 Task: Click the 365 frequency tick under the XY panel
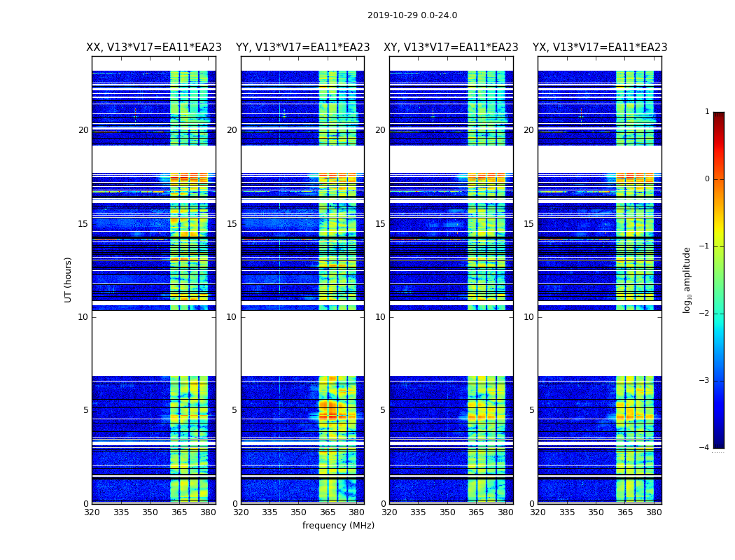click(x=476, y=512)
